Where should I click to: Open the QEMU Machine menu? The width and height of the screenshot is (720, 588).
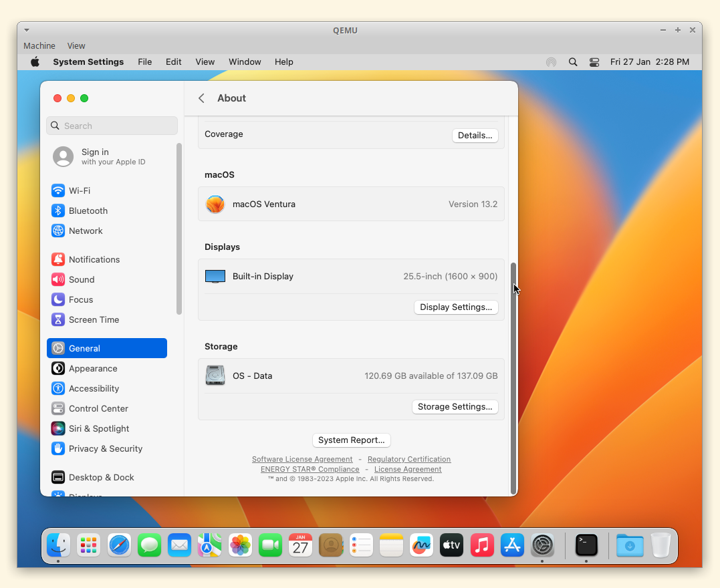click(39, 46)
